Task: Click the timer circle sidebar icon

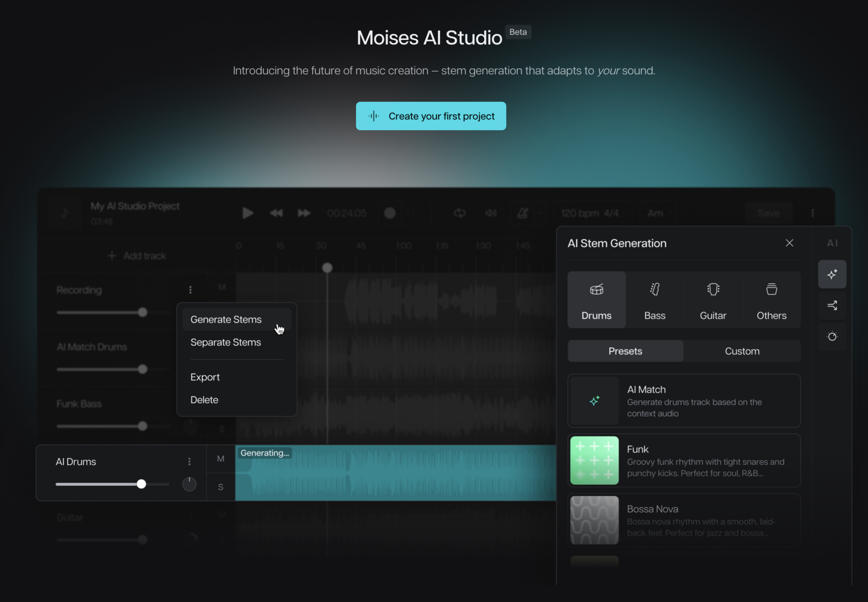Action: click(832, 336)
